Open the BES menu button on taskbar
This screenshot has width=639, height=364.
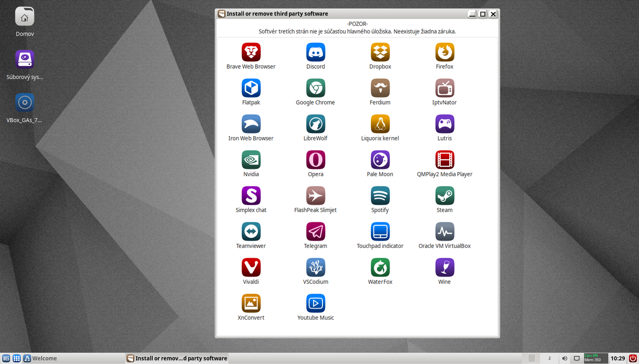(6, 358)
